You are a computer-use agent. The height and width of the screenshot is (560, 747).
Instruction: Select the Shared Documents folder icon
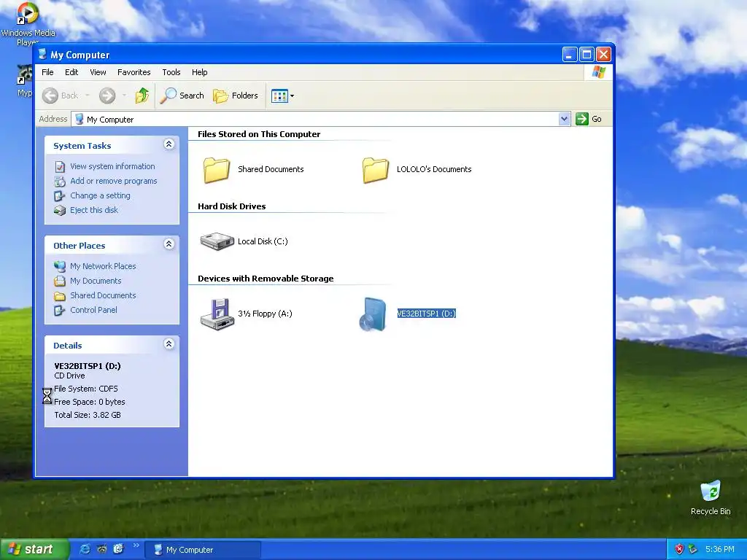(x=217, y=170)
